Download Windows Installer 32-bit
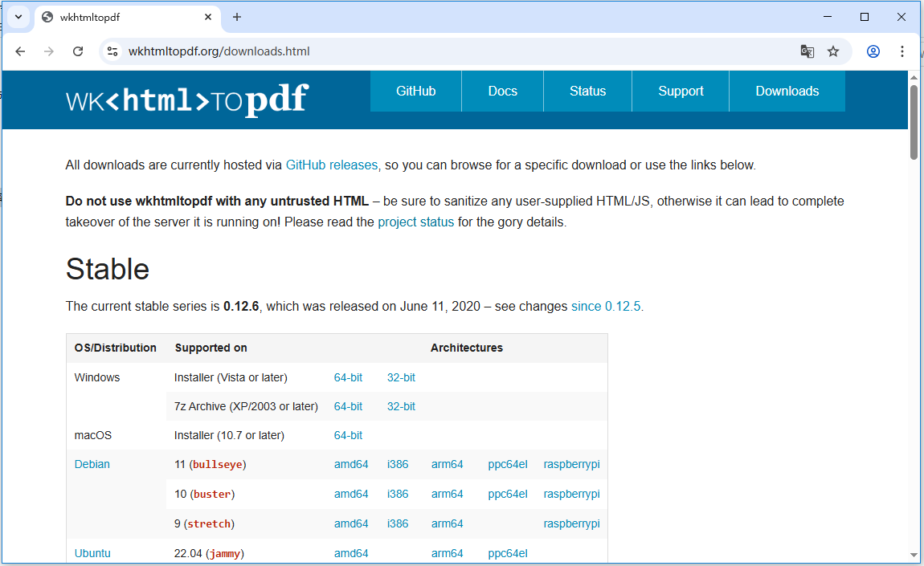The image size is (924, 566). pyautogui.click(x=401, y=377)
